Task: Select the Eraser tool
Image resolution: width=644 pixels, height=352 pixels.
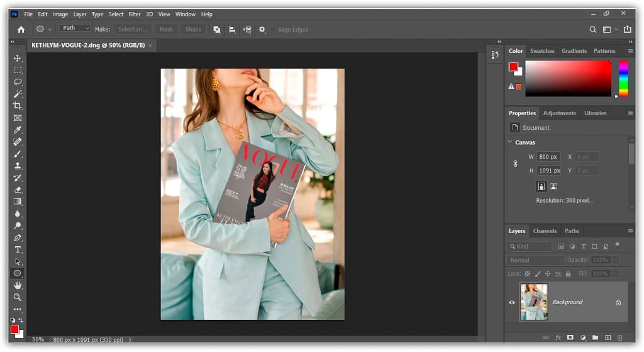Action: pos(17,190)
